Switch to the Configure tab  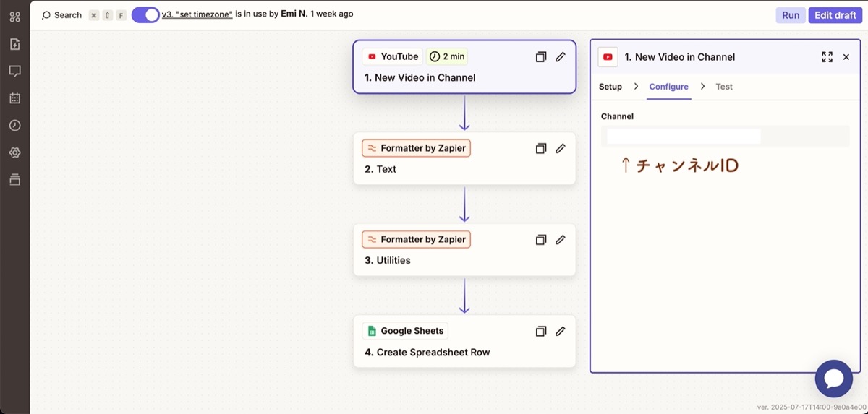668,87
